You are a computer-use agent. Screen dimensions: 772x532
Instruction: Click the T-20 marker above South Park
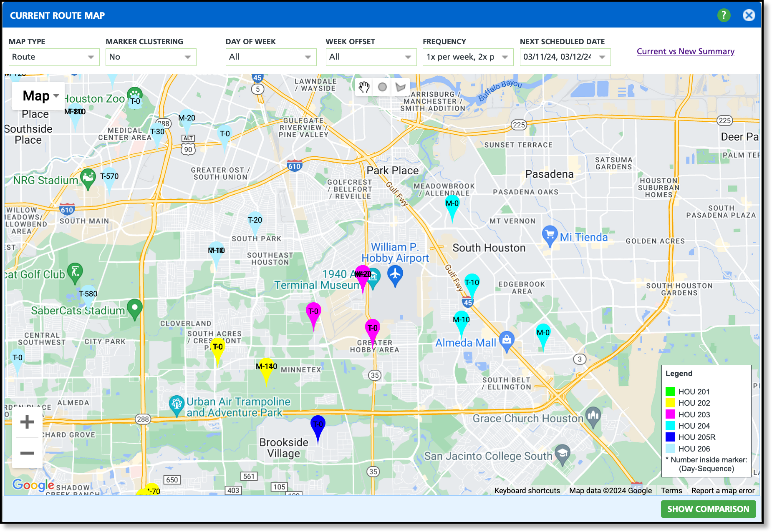pyautogui.click(x=255, y=224)
